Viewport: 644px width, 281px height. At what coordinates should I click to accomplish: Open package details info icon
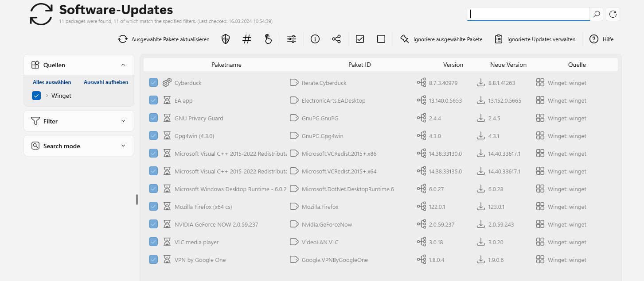tap(315, 39)
